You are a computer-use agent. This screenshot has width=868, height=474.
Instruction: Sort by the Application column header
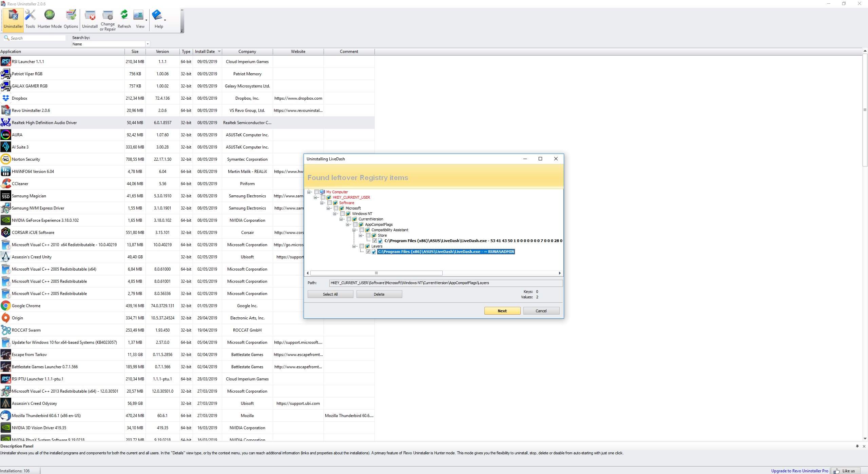pos(62,52)
